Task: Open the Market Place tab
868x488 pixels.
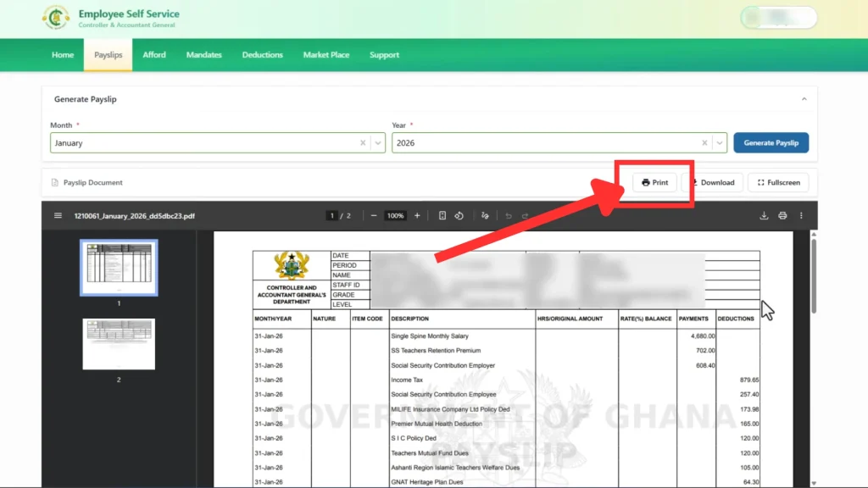Action: click(326, 55)
